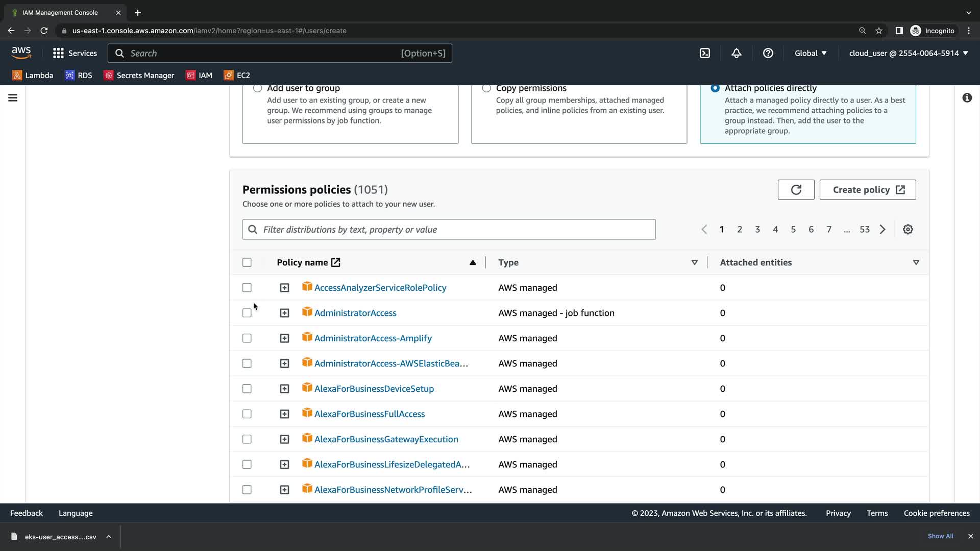Open the info panel icon
This screenshot has height=551, width=980.
tap(967, 97)
